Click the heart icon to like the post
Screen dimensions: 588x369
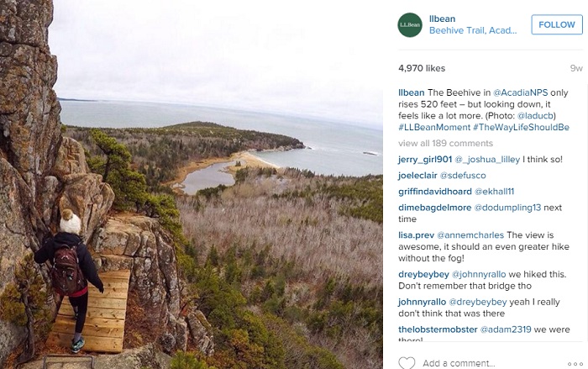coord(407,363)
